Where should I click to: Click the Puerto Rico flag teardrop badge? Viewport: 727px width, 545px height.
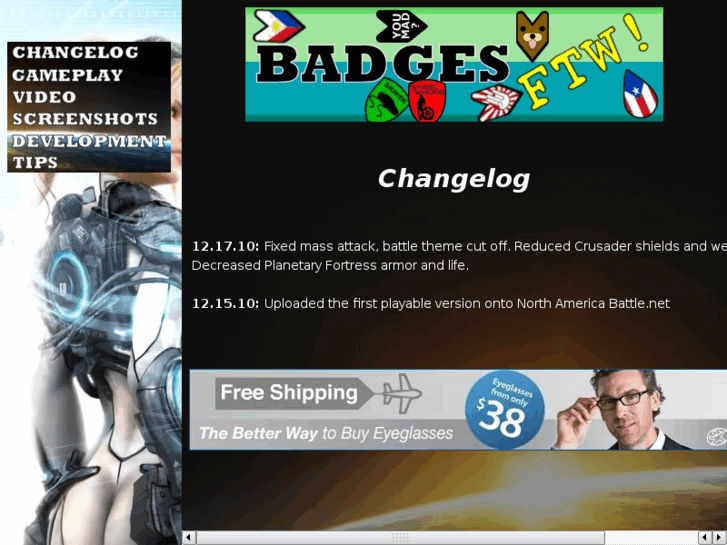pos(640,94)
